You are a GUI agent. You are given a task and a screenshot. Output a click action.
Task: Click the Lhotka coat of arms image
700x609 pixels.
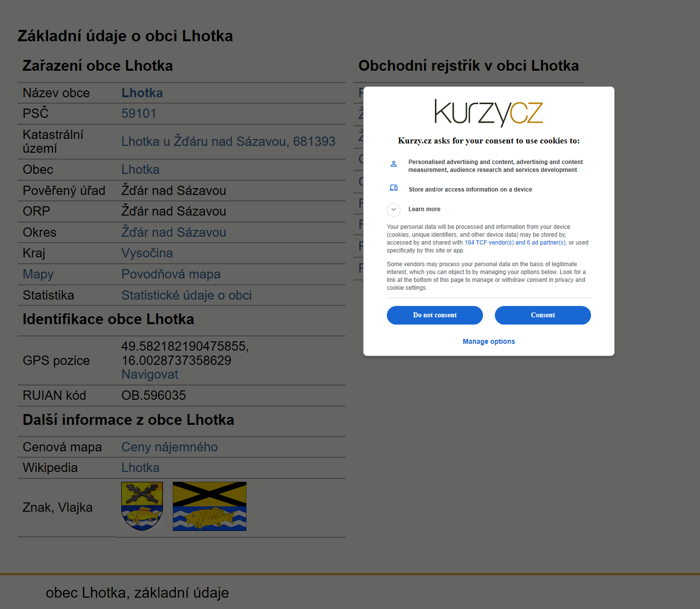point(142,506)
